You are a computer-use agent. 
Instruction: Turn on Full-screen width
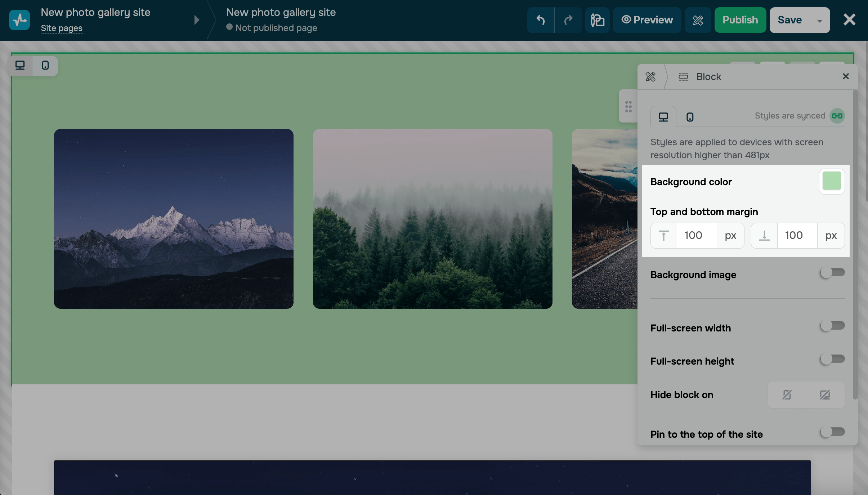[832, 326]
